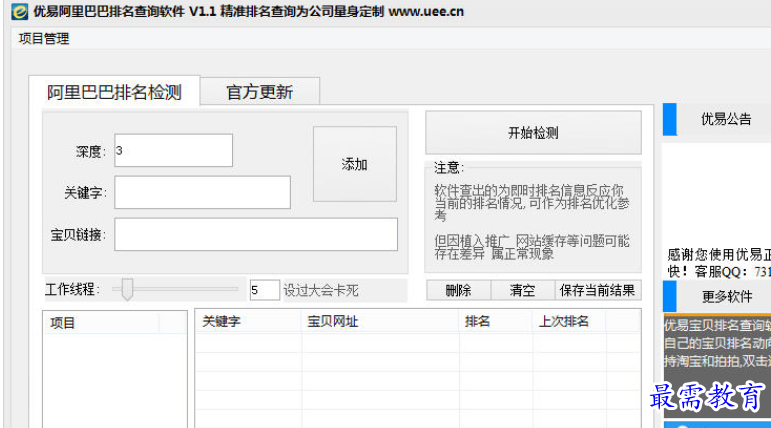The height and width of the screenshot is (428, 771).
Task: Open the 项目管理 menu
Action: point(44,38)
